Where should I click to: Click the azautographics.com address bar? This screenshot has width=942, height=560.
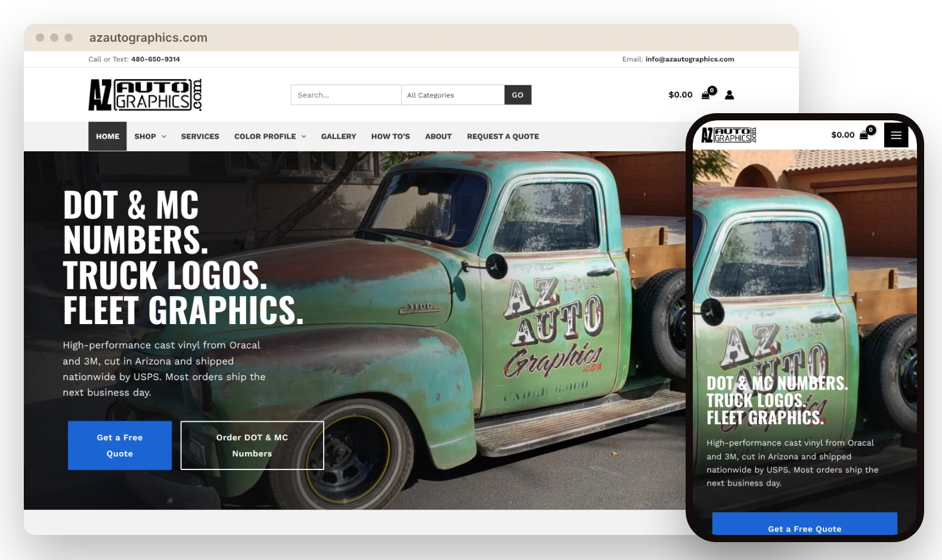pyautogui.click(x=148, y=38)
